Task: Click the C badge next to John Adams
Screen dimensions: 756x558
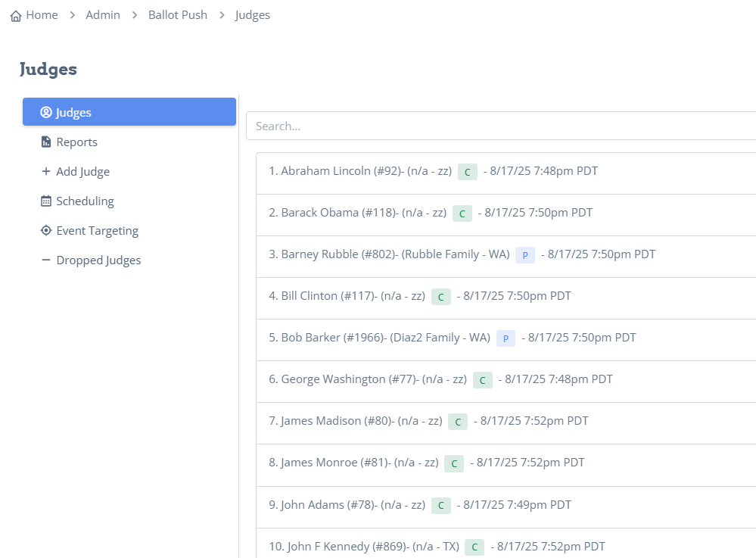Action: pos(441,506)
